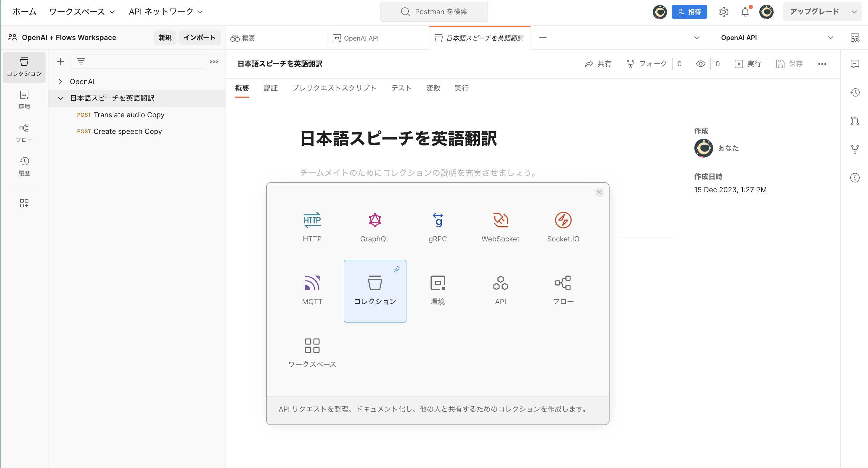Image resolution: width=868 pixels, height=468 pixels.
Task: Open the 履歴 panel in the sidebar
Action: click(24, 166)
